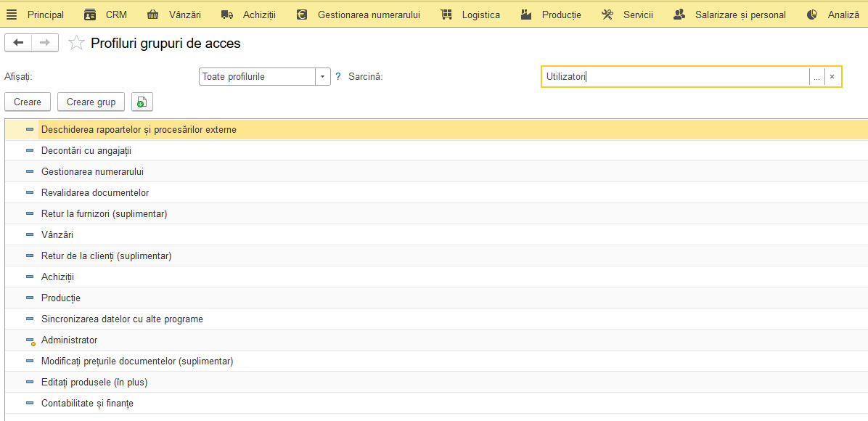Click the icon beside Producție profile row

tap(30, 298)
